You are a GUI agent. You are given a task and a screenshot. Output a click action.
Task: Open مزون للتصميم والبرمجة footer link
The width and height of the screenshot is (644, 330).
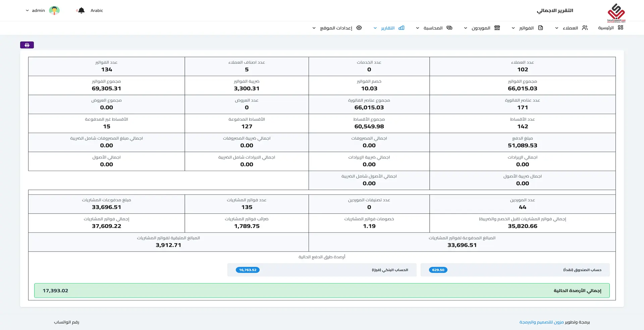(541, 322)
